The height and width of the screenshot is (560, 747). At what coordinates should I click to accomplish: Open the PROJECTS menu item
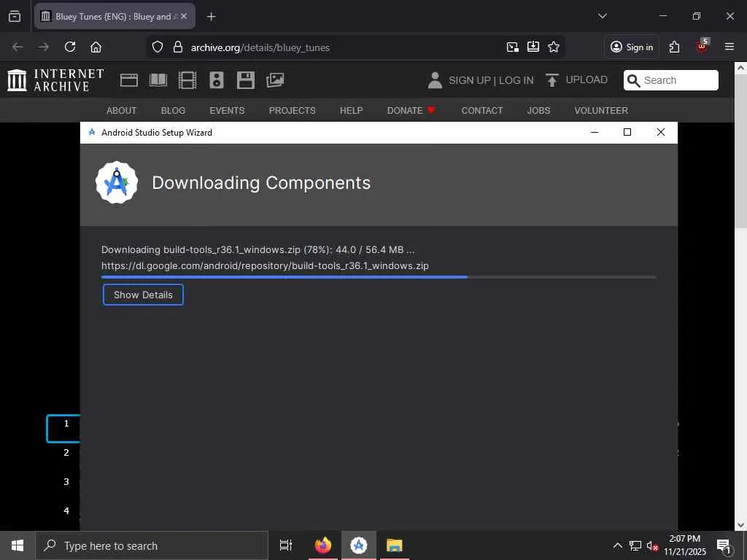[292, 111]
